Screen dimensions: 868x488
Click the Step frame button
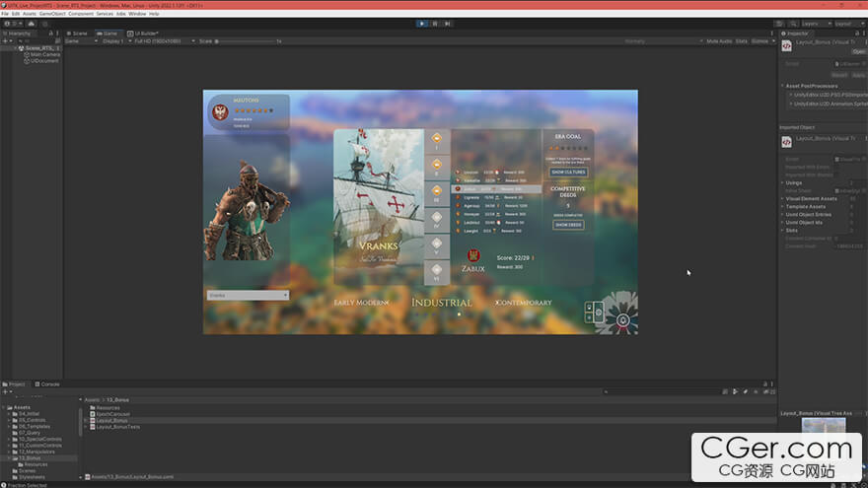tap(447, 24)
